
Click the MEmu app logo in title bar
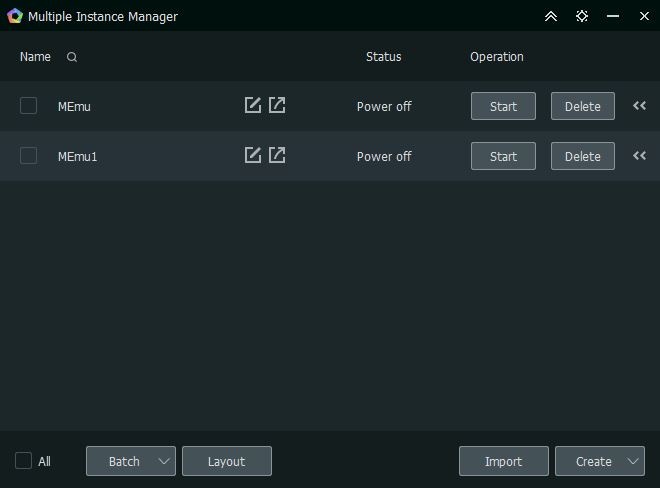pyautogui.click(x=15, y=16)
